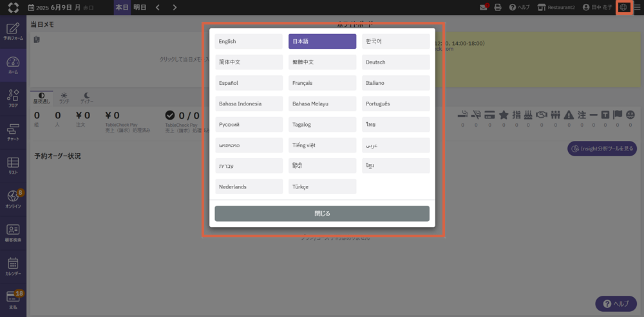Image resolution: width=644 pixels, height=317 pixels.
Task: Open the リスト list view icon
Action: 13,167
